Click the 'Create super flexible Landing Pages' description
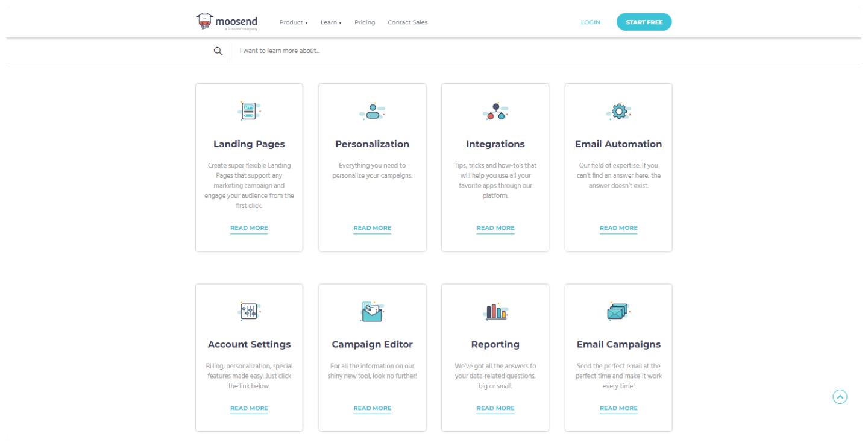The image size is (868, 448). click(x=249, y=186)
